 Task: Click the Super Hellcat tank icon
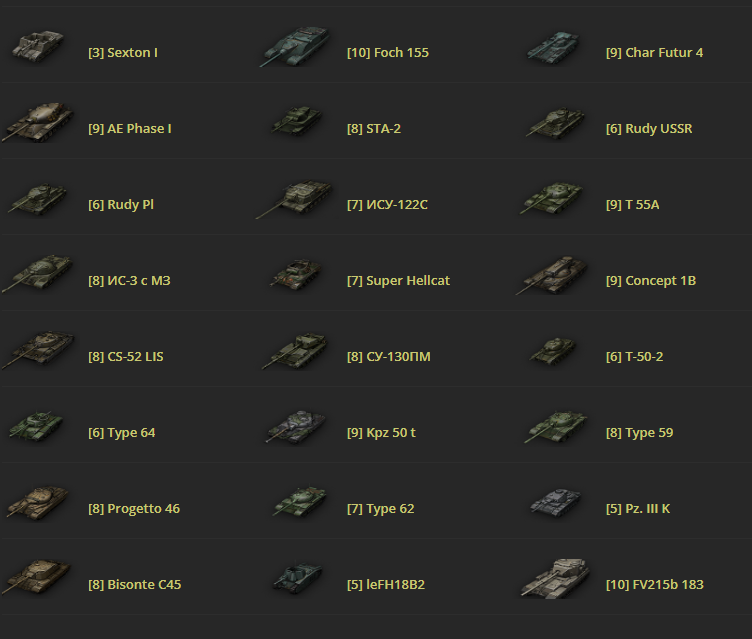point(296,274)
